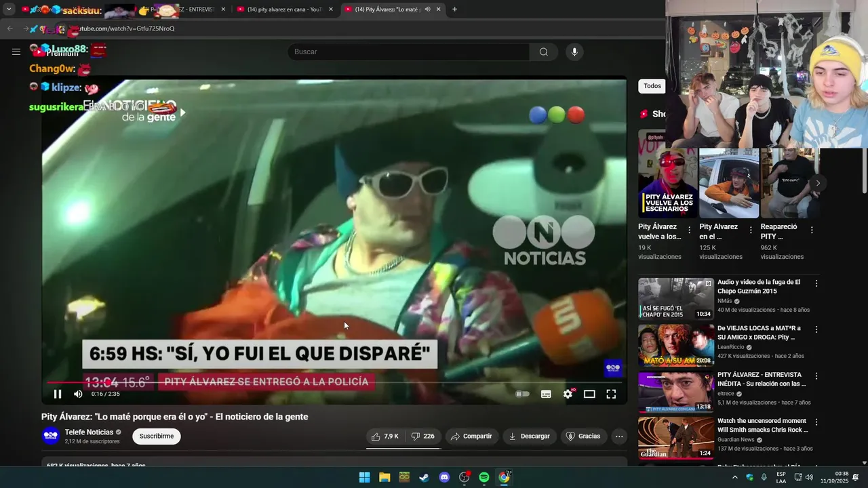Click the Descargar download button
Screen dimensions: 868x488
tap(530, 436)
